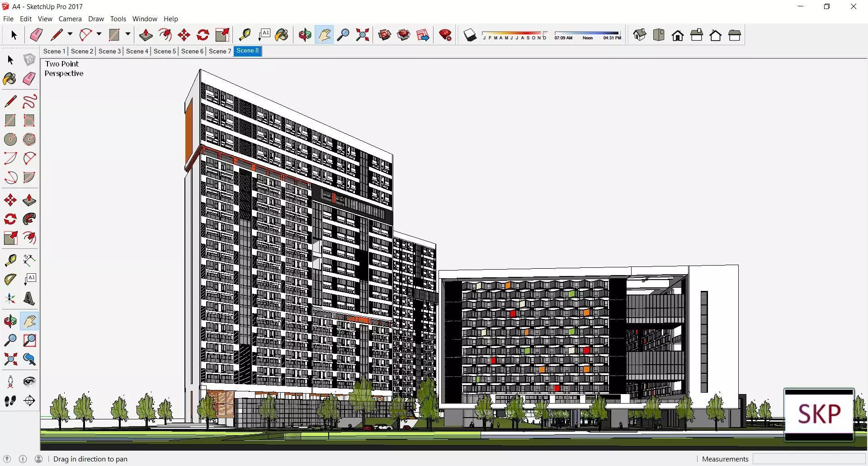Choose the Section Plane tool

pyautogui.click(x=29, y=401)
